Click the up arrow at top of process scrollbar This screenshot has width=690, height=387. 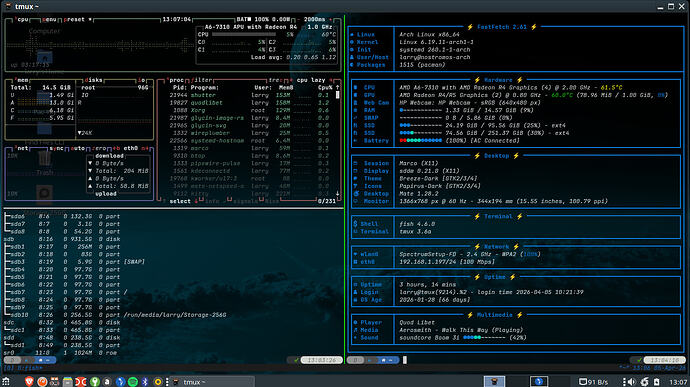pos(338,88)
